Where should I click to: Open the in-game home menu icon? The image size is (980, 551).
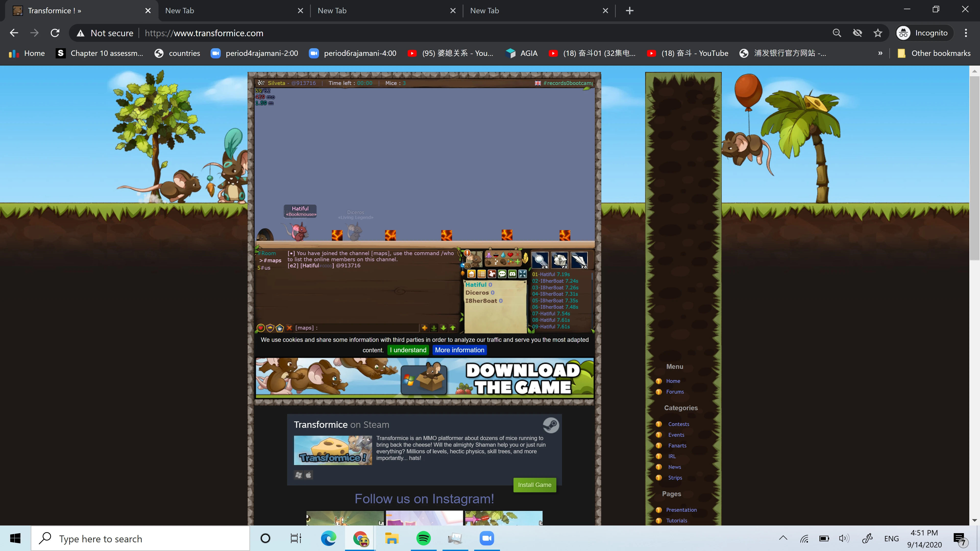coord(471,274)
